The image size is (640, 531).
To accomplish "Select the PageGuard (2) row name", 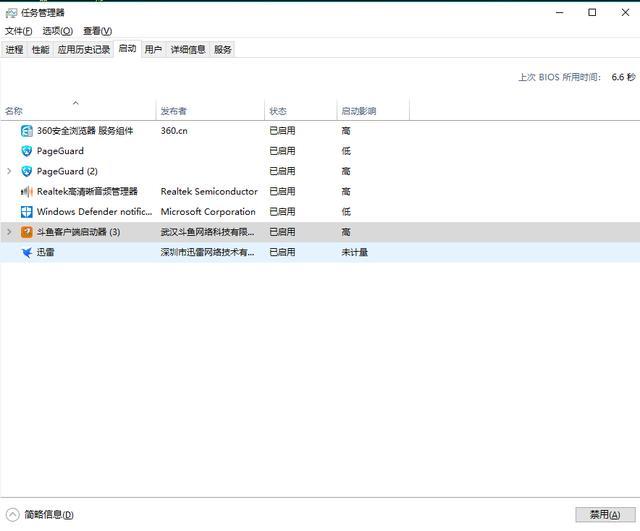I will point(67,171).
